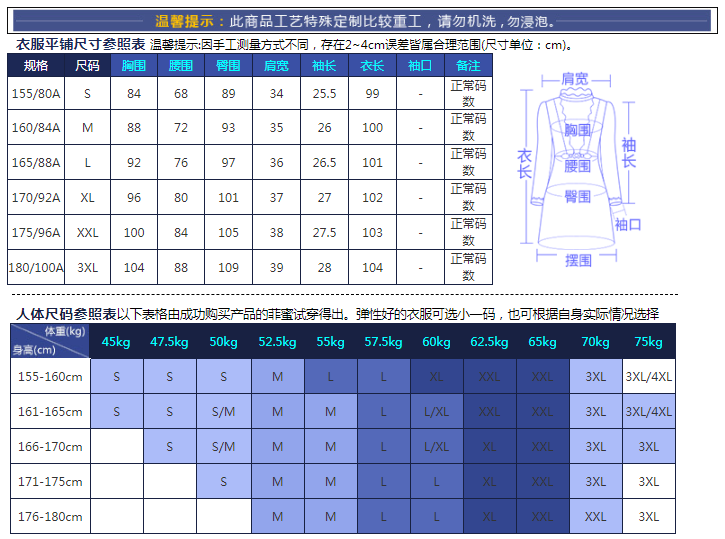Viewport: 725px width, 539px height.
Task: Click the 摆围 label under the dress diagram
Action: (578, 260)
